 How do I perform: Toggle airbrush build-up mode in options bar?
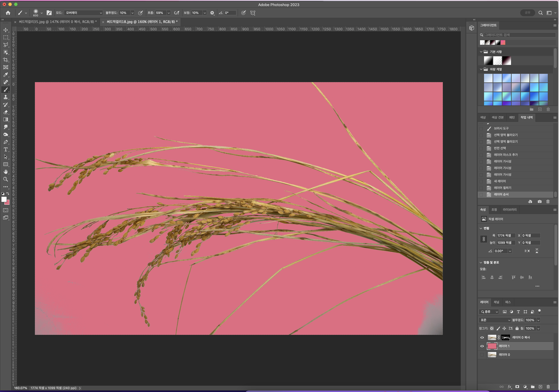[177, 13]
